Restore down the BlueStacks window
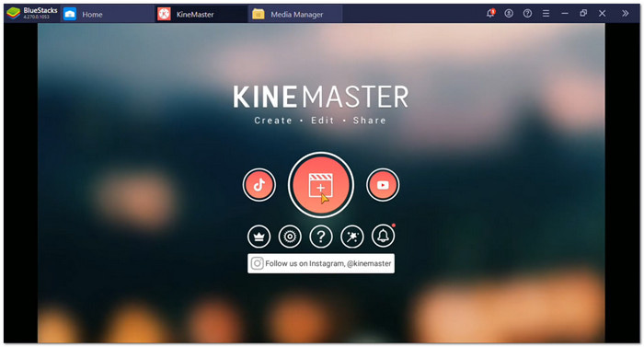This screenshot has height=347, width=644. click(583, 13)
